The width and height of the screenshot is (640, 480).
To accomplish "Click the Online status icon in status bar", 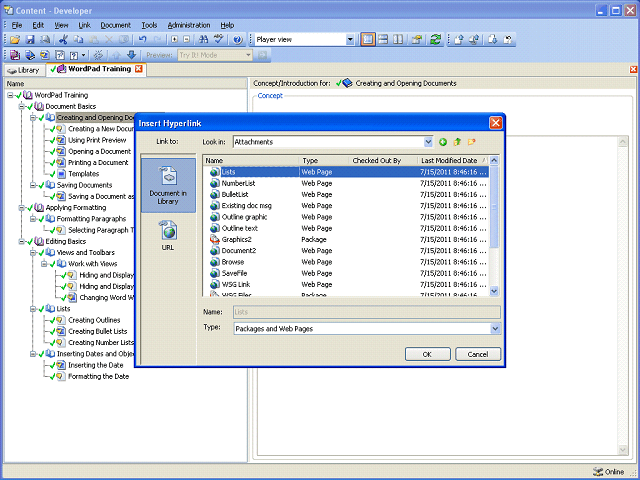I will [598, 471].
